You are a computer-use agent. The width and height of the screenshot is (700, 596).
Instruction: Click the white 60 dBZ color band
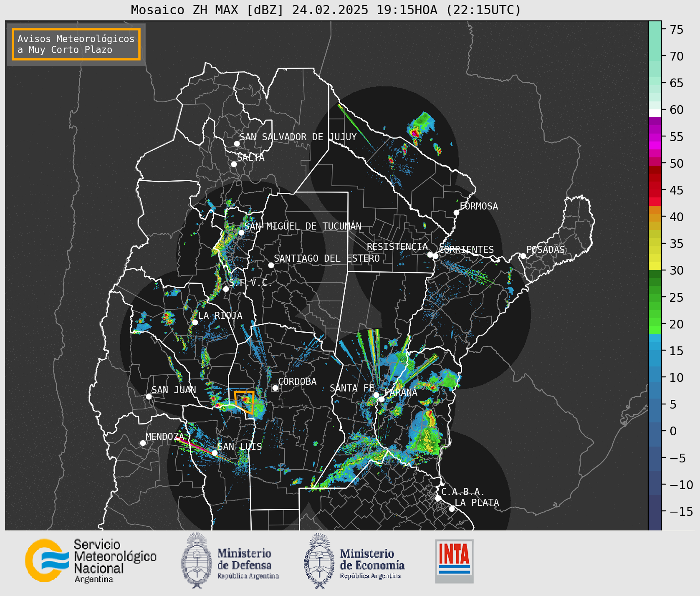[x=655, y=113]
